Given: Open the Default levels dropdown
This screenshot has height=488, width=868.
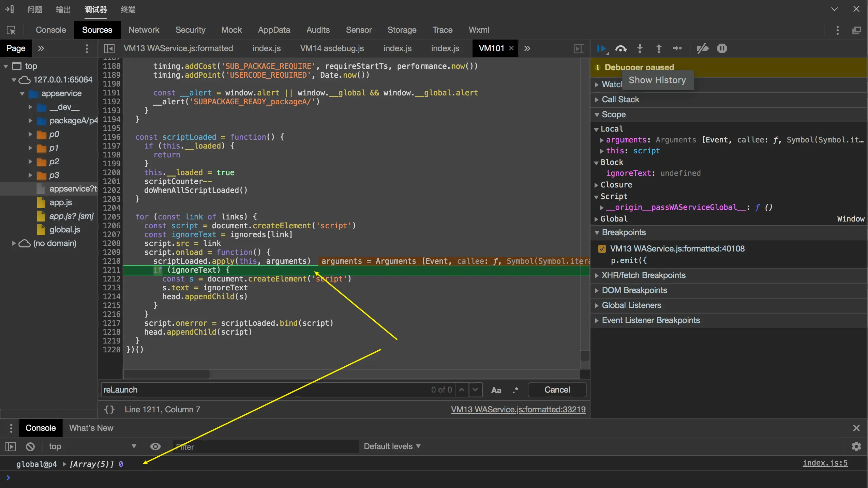Looking at the screenshot, I should coord(392,446).
